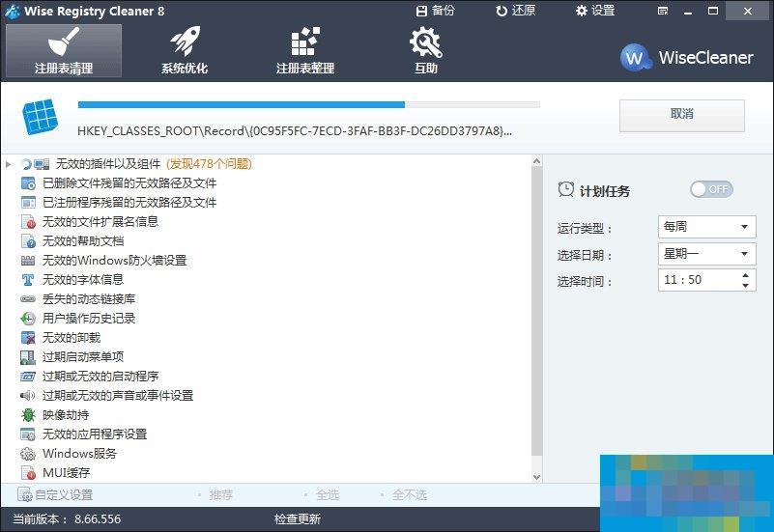Screen dimensions: 774x532
Task: Click the 过期启动菜单项 icon
Action: pyautogui.click(x=28, y=357)
